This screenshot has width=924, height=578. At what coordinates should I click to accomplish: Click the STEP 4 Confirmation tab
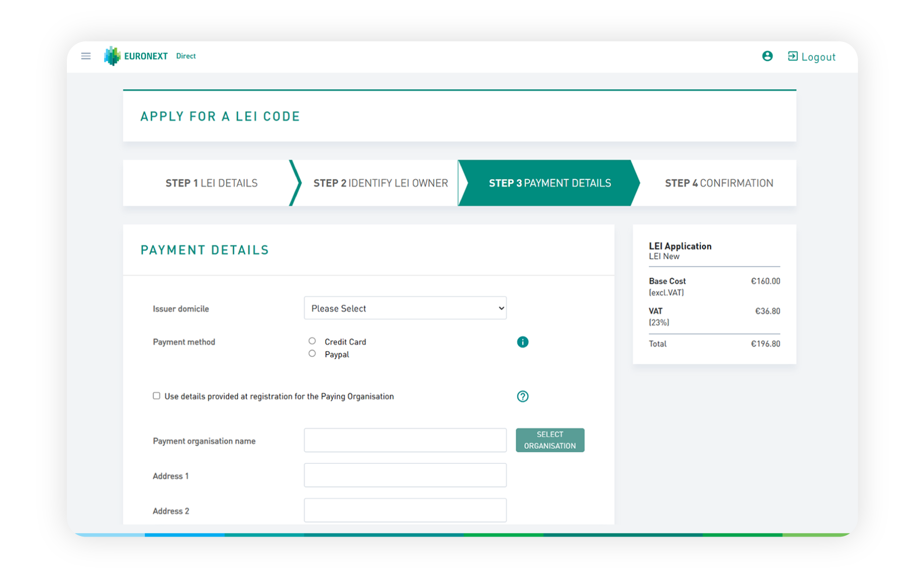click(719, 183)
